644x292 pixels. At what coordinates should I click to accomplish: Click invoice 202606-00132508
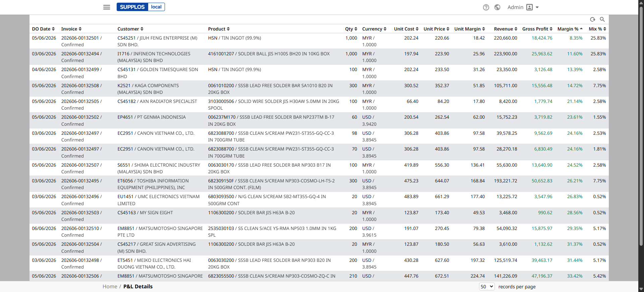pyautogui.click(x=80, y=85)
